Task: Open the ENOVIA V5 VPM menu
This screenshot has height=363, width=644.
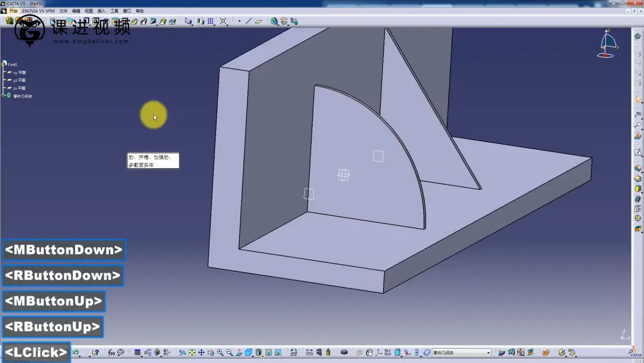Action: (38, 11)
